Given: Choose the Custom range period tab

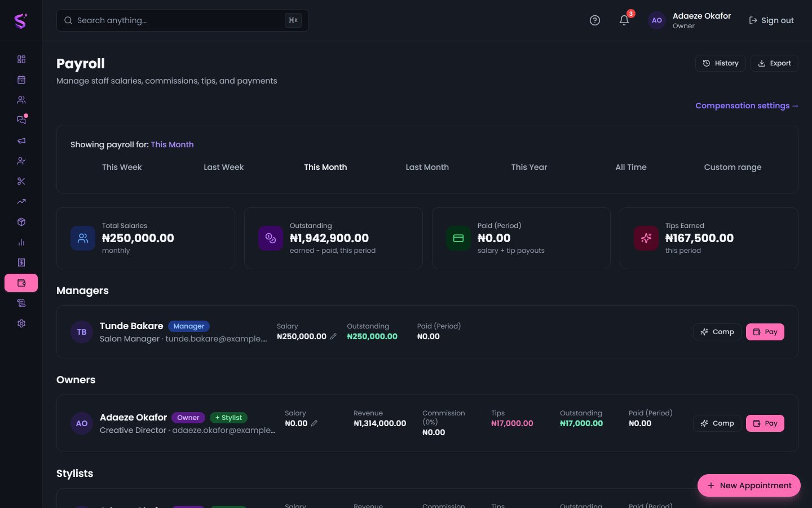Looking at the screenshot, I should 733,167.
